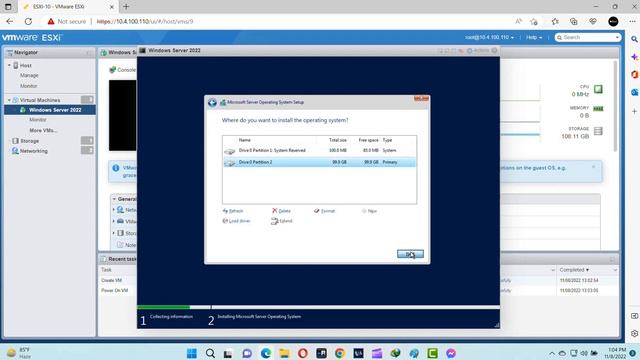Click the Next button in Setup dialog
The image size is (640, 360).
[410, 254]
